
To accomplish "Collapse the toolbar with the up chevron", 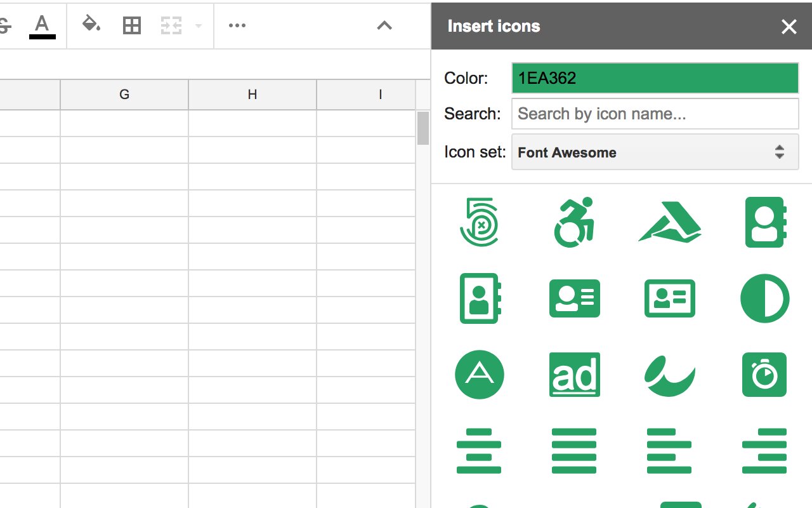I will [x=384, y=26].
